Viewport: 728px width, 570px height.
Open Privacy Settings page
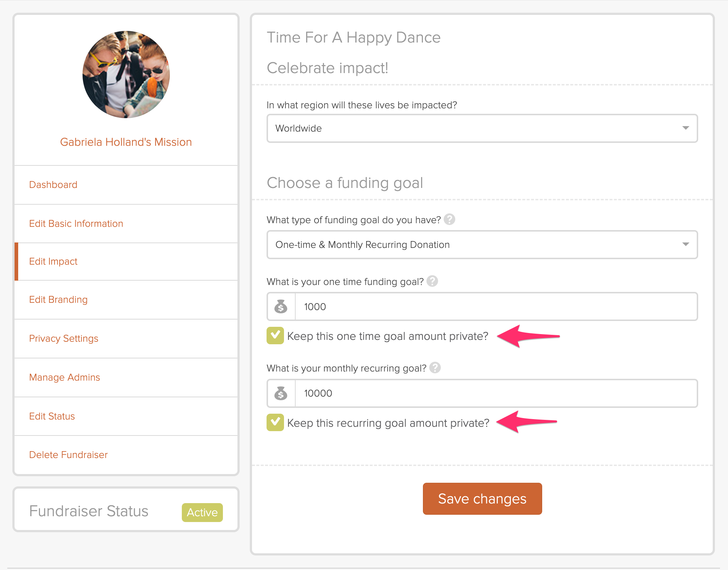(64, 338)
